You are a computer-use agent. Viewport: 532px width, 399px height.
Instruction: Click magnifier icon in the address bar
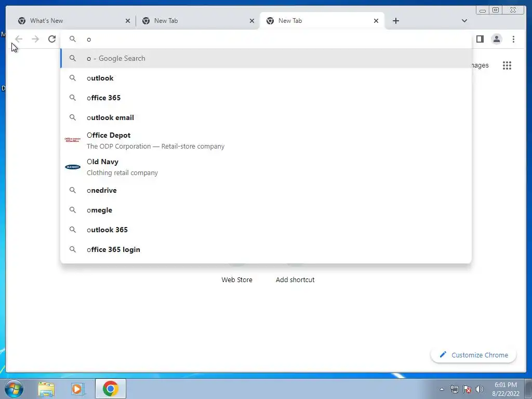[x=73, y=39]
